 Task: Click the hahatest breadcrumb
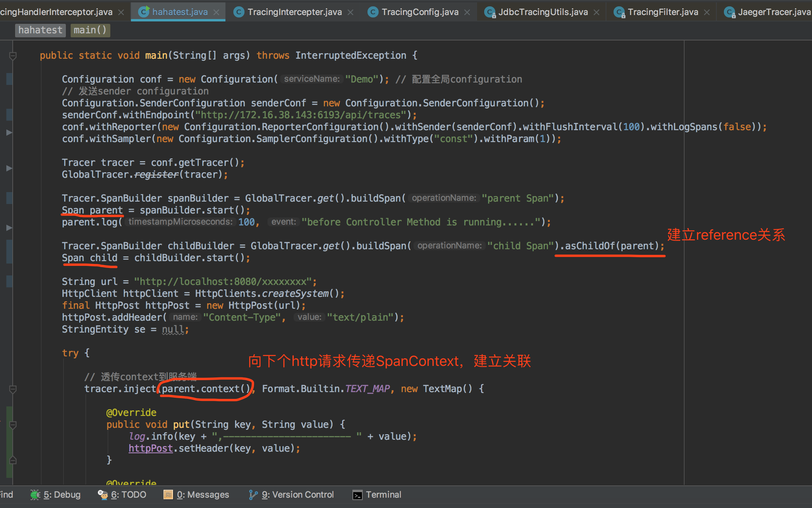click(x=40, y=30)
